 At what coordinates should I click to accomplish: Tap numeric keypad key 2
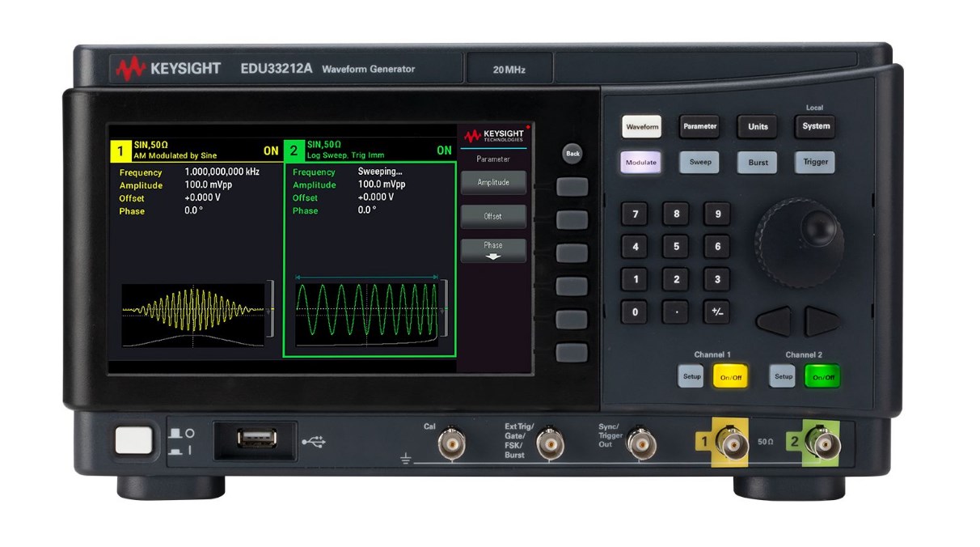[x=676, y=279]
